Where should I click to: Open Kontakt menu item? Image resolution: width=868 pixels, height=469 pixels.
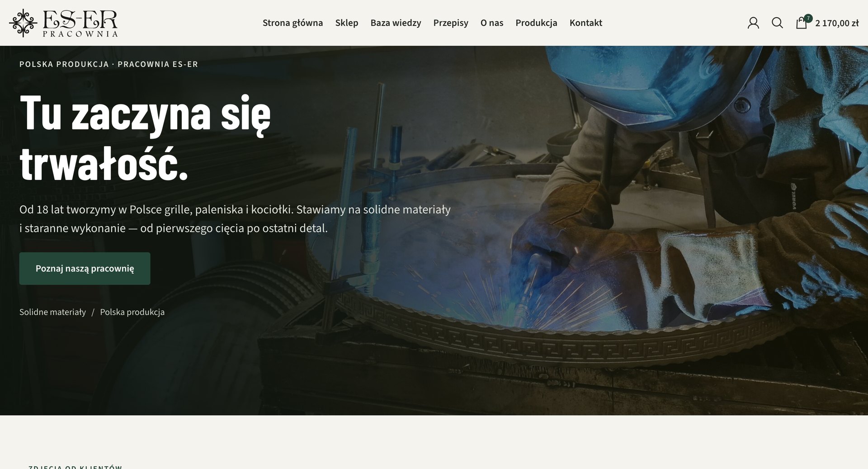pyautogui.click(x=586, y=23)
